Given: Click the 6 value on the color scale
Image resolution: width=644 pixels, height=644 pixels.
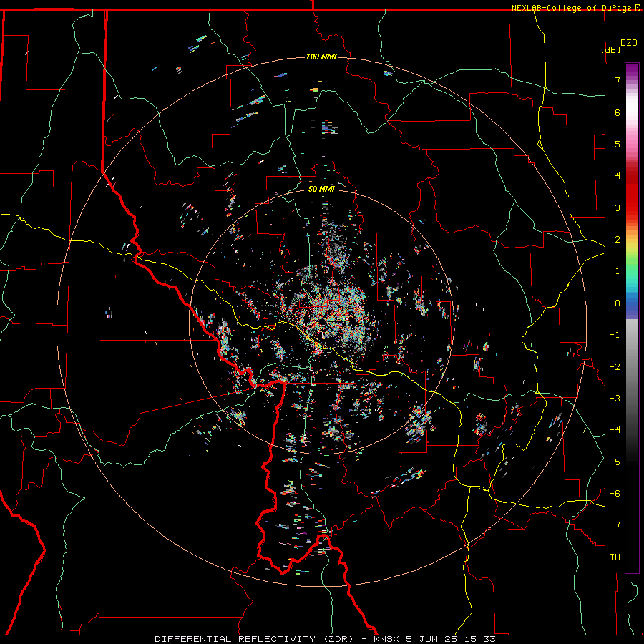Looking at the screenshot, I should (x=618, y=112).
